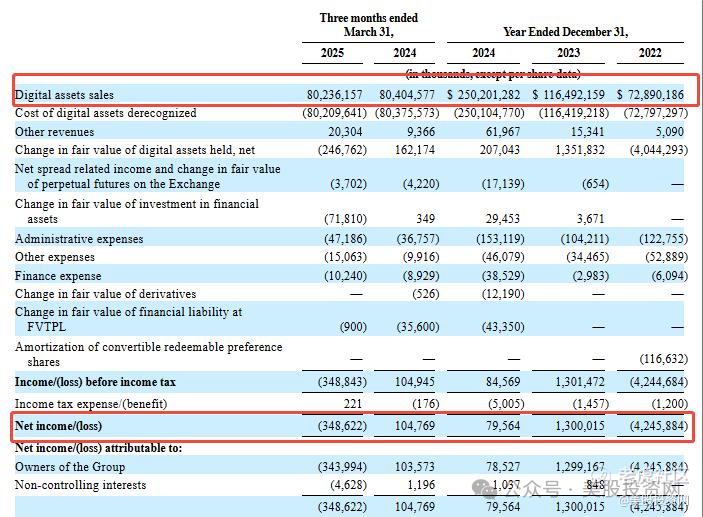Click the 'Other revenues' row label
Screen dimensions: 703x517
54,132
